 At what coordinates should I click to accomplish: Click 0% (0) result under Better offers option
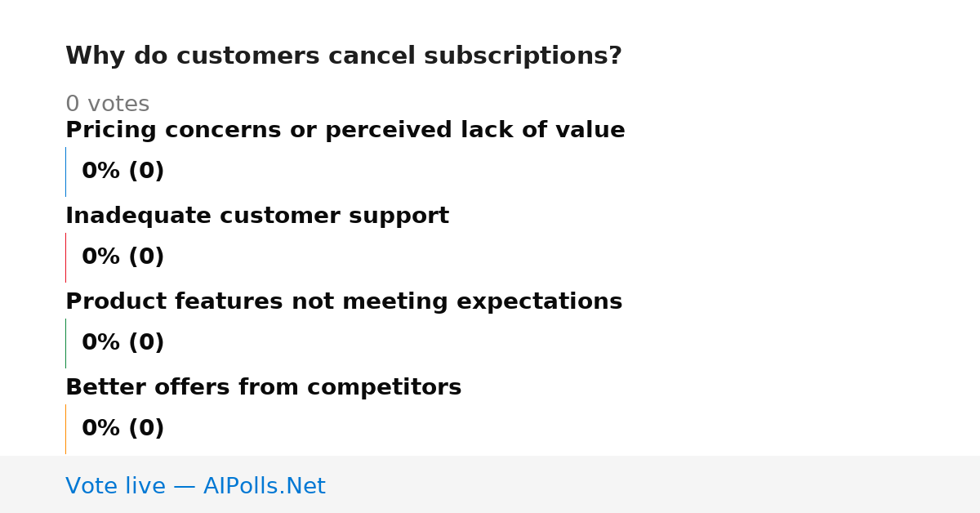(x=122, y=429)
